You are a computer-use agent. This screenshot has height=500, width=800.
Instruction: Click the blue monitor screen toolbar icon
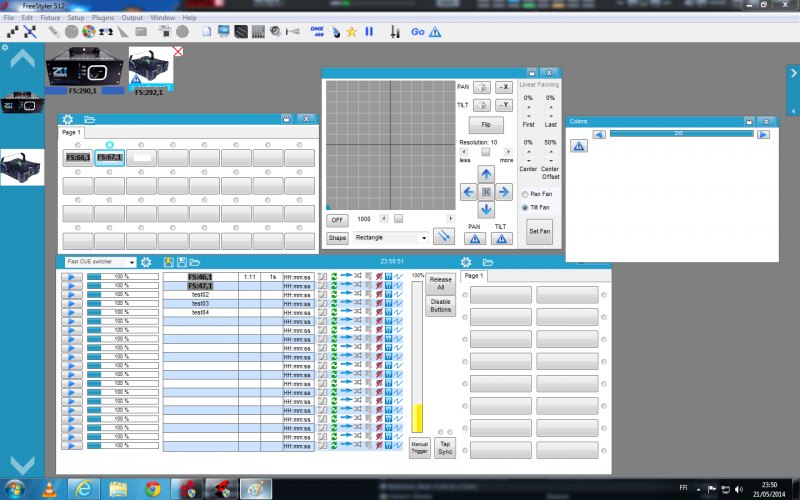tap(223, 32)
